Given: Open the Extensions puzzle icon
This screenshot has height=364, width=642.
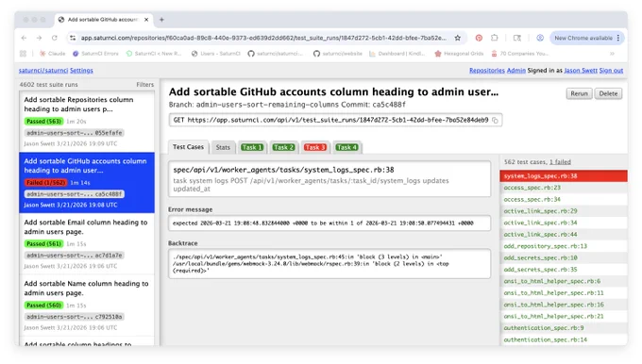Looking at the screenshot, I should coord(495,38).
